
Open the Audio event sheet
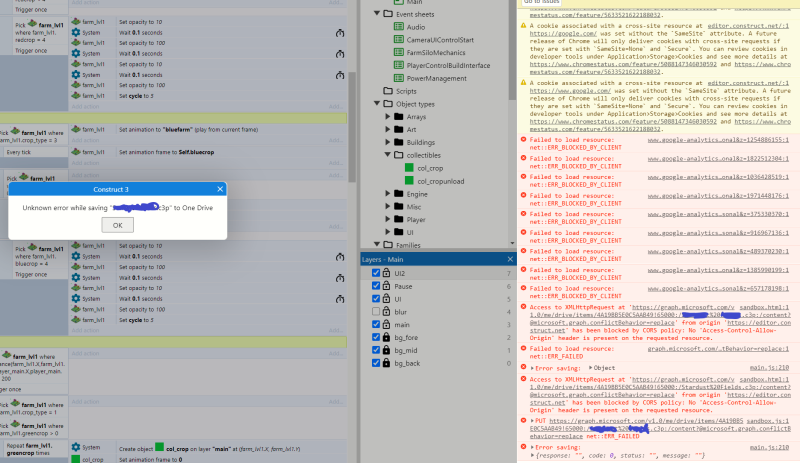tap(415, 27)
